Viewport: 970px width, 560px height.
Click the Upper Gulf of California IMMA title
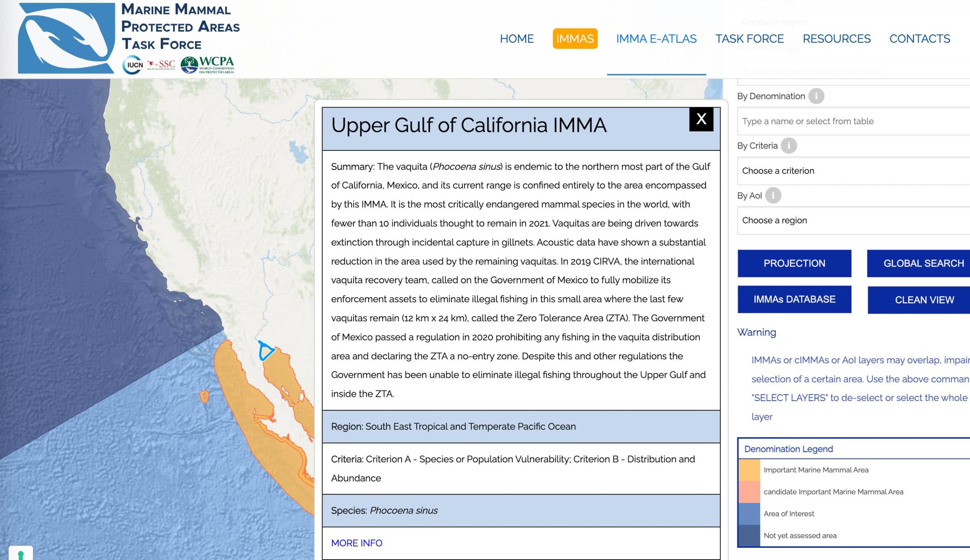pyautogui.click(x=469, y=125)
